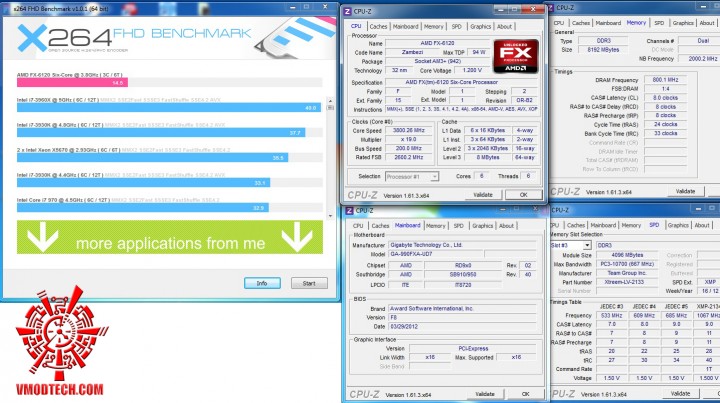Click the green more applications banner
Viewport: 720px width, 403px height.
tap(170, 237)
